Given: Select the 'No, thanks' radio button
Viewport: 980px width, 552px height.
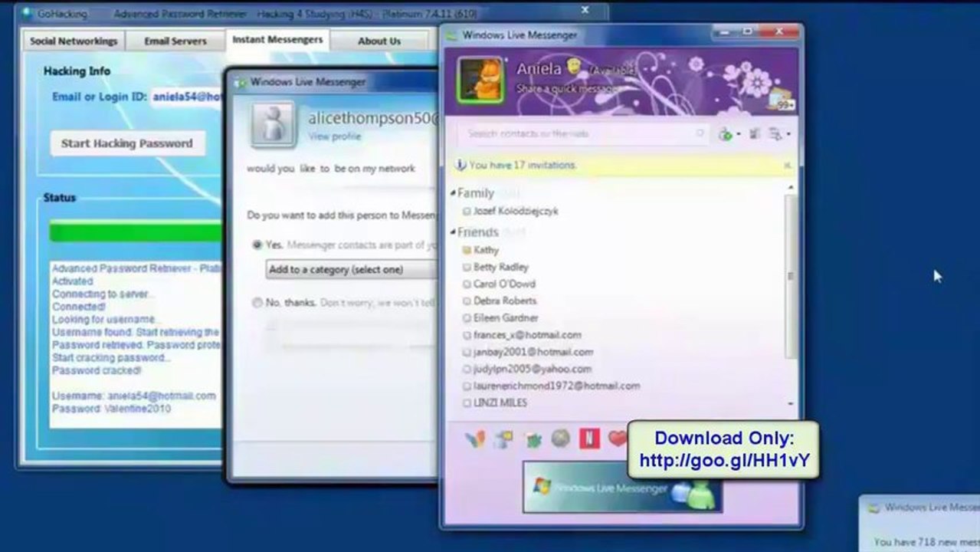Looking at the screenshot, I should click(x=257, y=303).
